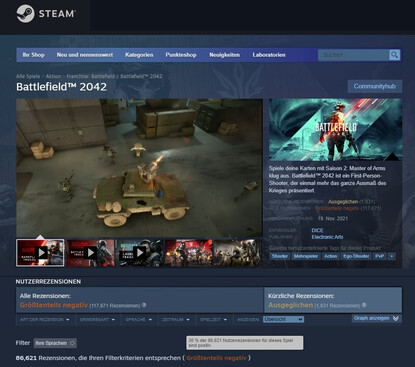Click Größtenteils negativ all-reviews summary in sidebar
Viewport: 415px width, 367px height.
(x=337, y=208)
